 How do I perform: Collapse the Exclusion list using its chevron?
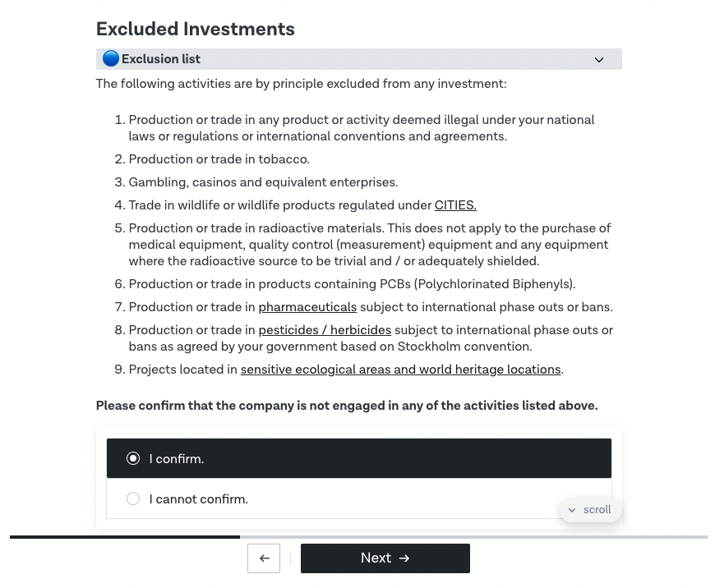pyautogui.click(x=599, y=60)
